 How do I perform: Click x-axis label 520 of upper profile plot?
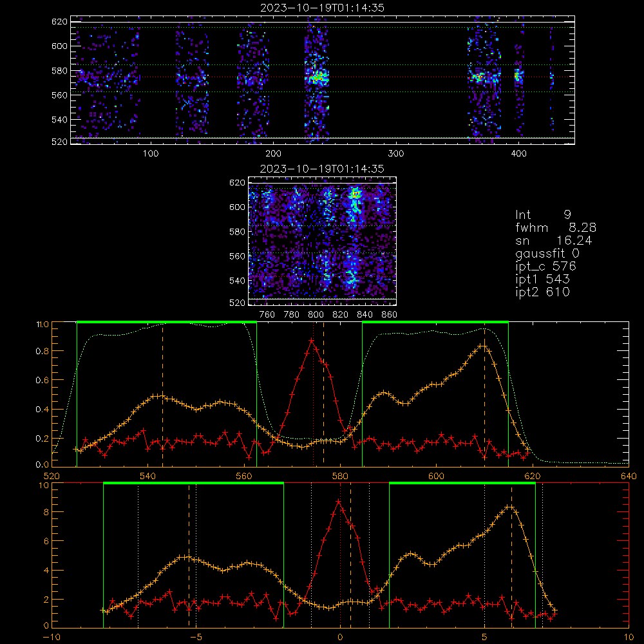pos(52,477)
